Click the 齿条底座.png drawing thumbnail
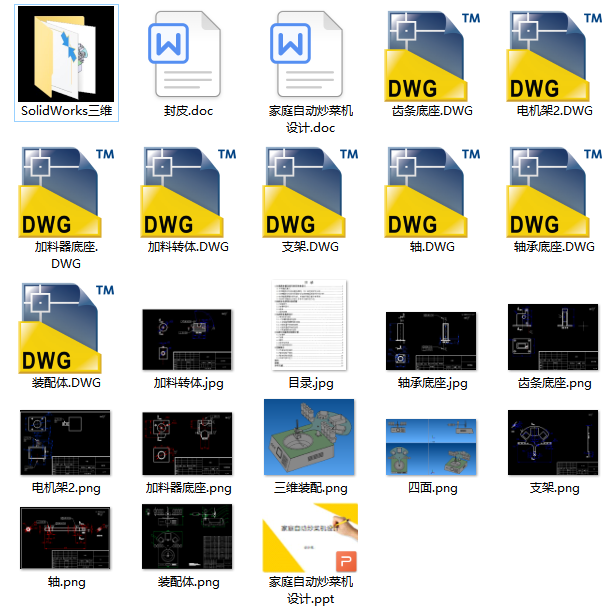The width and height of the screenshot is (614, 607). click(x=553, y=337)
